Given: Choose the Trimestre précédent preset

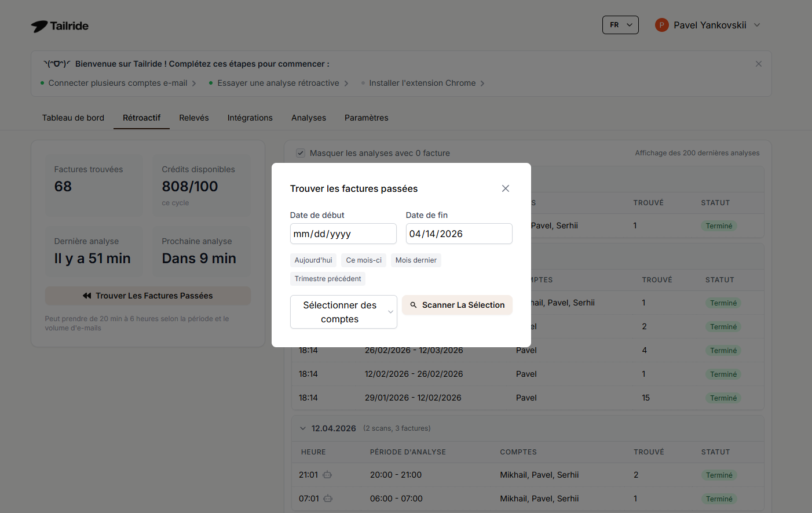Looking at the screenshot, I should click(x=327, y=279).
